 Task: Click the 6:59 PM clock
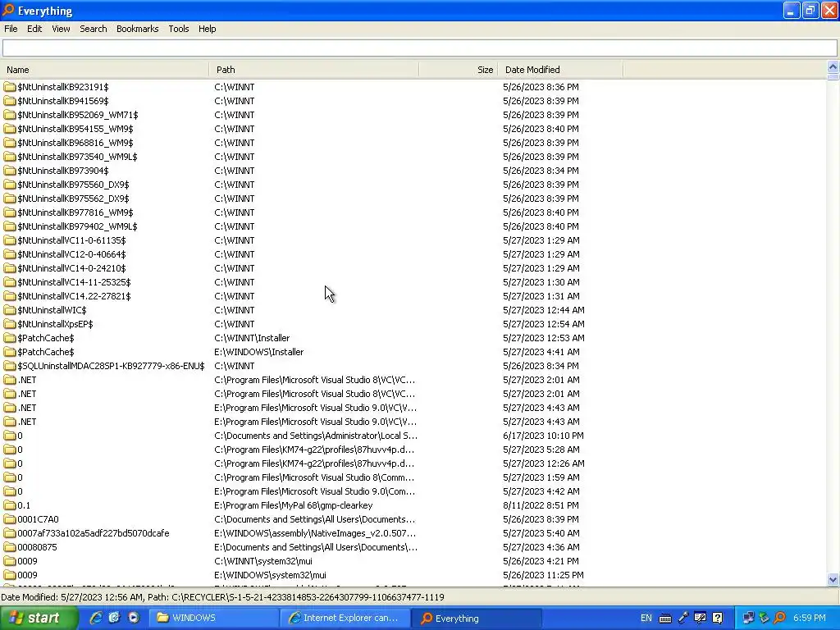pos(810,618)
